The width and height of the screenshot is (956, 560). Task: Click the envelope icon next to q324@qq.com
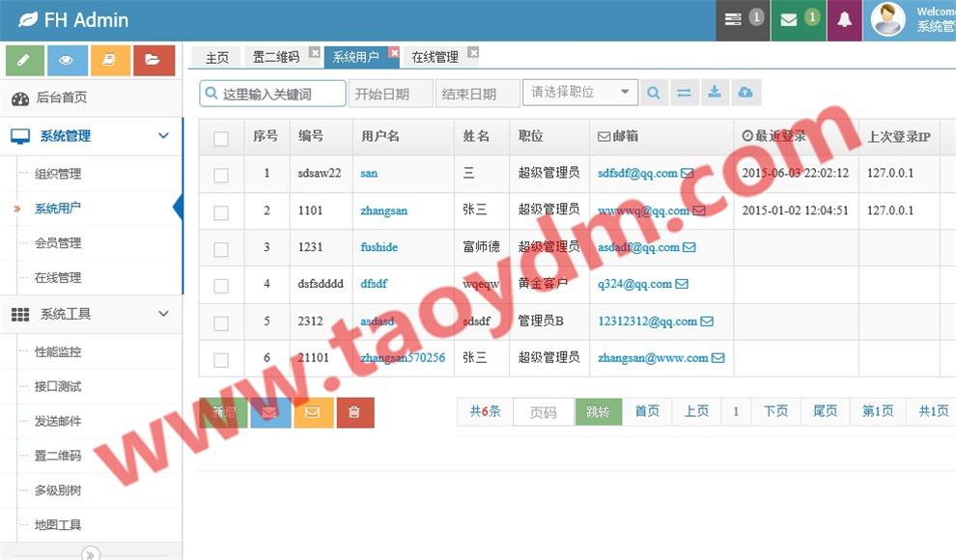[682, 284]
